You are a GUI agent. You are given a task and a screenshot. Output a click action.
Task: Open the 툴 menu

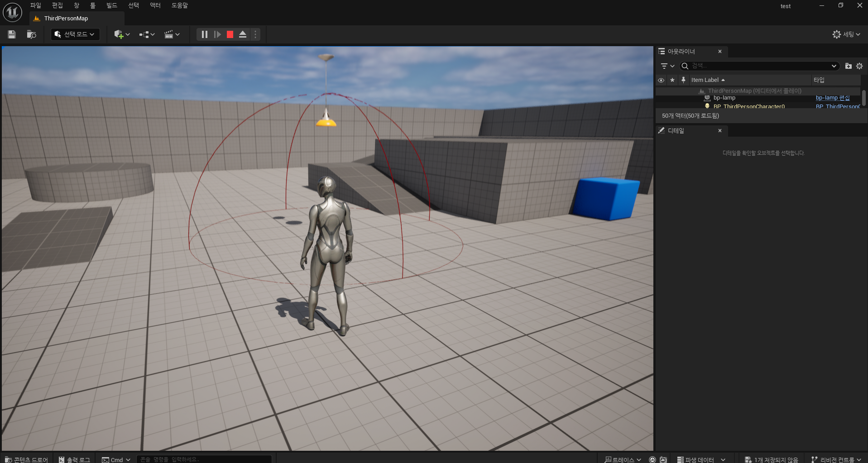93,5
